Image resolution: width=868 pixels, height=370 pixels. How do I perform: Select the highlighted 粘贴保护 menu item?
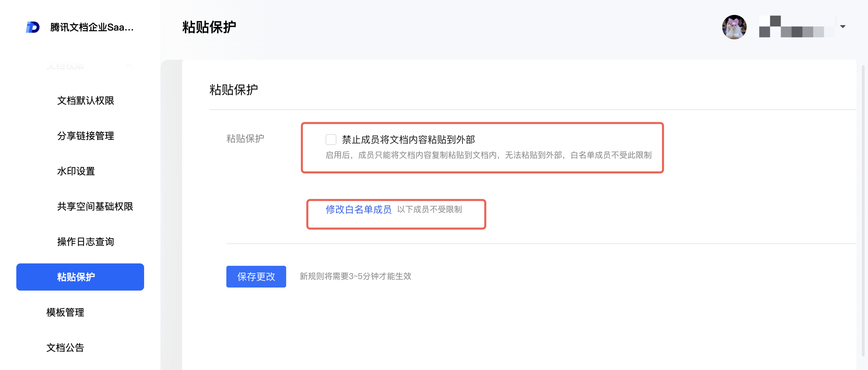pos(80,277)
